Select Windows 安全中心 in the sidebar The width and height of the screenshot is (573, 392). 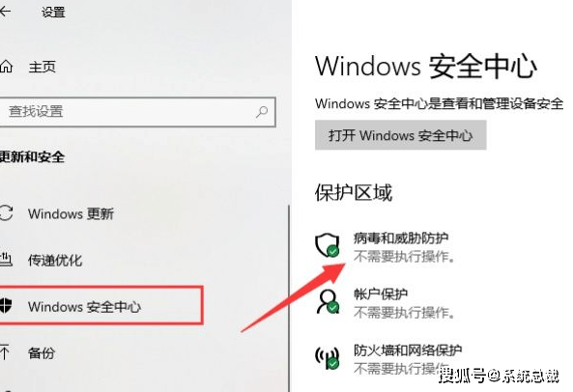coord(84,307)
